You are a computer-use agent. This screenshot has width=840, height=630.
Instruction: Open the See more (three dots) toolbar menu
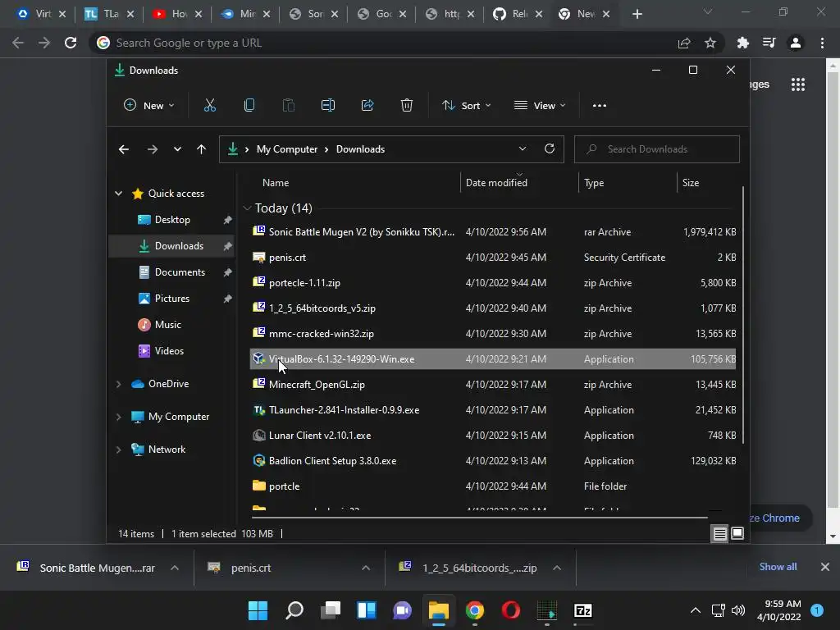[600, 106]
